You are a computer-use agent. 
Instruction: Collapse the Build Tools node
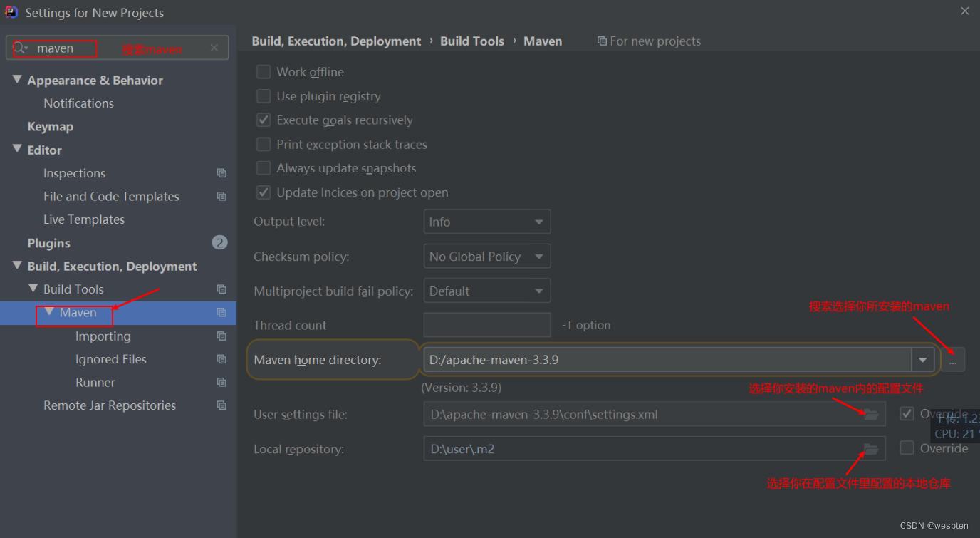[x=33, y=289]
